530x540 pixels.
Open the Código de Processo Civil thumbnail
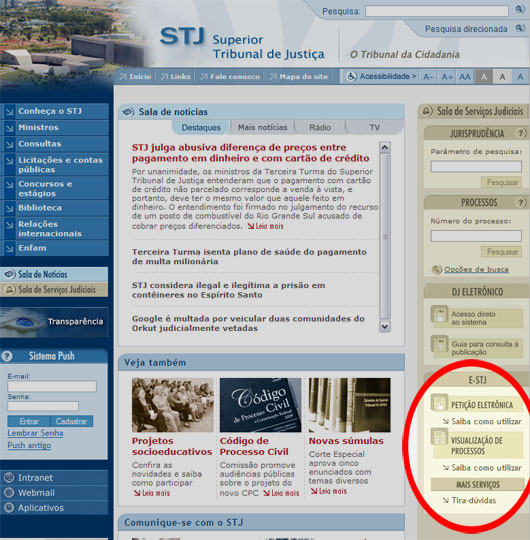tap(260, 405)
